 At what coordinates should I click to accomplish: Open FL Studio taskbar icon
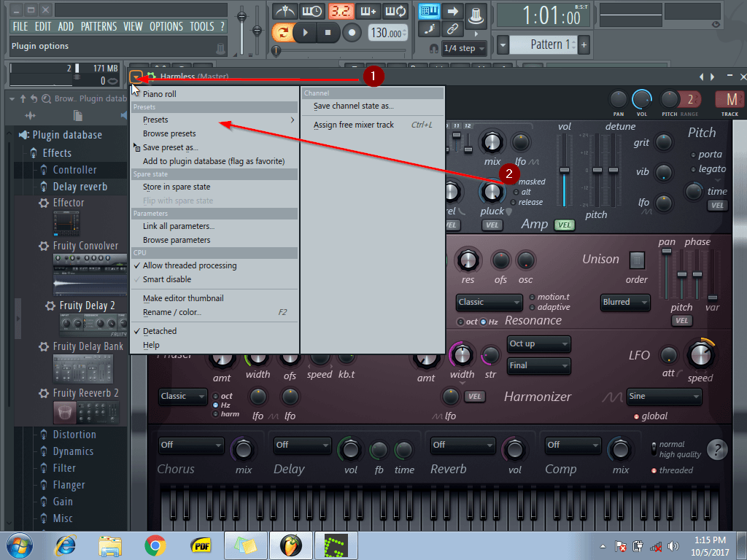tap(290, 545)
